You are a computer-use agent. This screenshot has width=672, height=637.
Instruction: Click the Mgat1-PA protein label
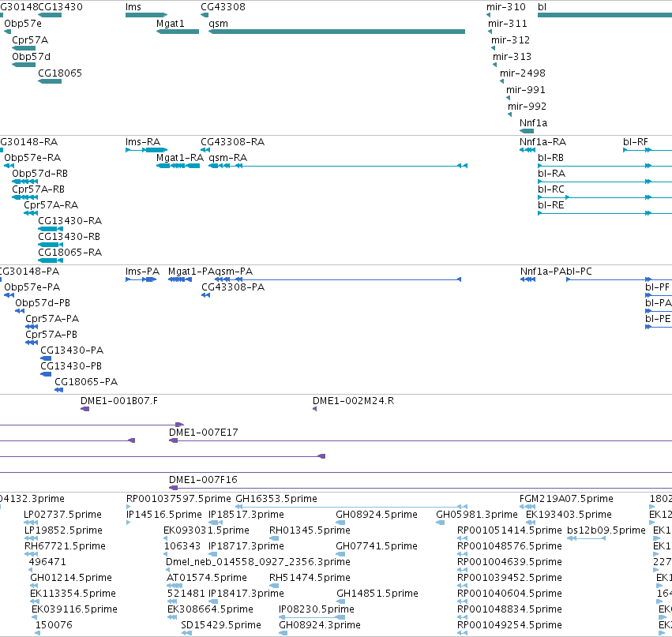pyautogui.click(x=191, y=272)
